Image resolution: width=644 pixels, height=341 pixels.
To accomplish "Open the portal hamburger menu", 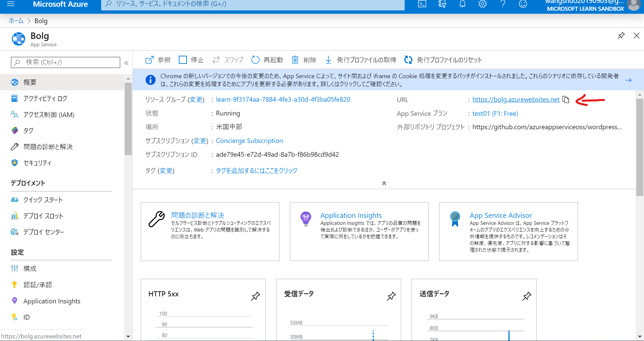I will tap(11, 4).
